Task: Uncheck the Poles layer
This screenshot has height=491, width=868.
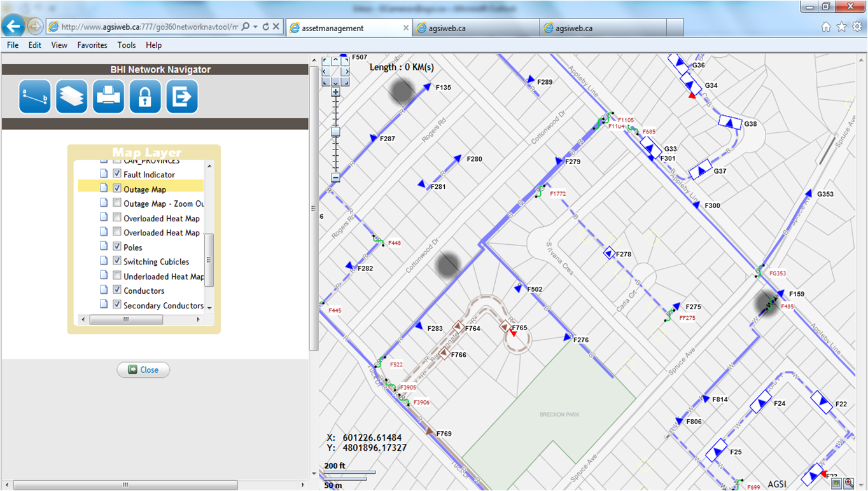Action: tap(117, 247)
